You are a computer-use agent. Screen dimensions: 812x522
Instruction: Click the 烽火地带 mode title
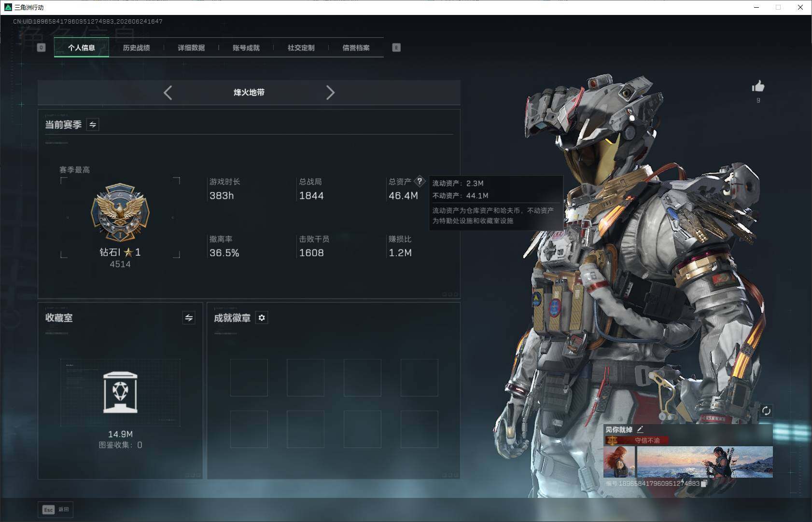tap(249, 92)
